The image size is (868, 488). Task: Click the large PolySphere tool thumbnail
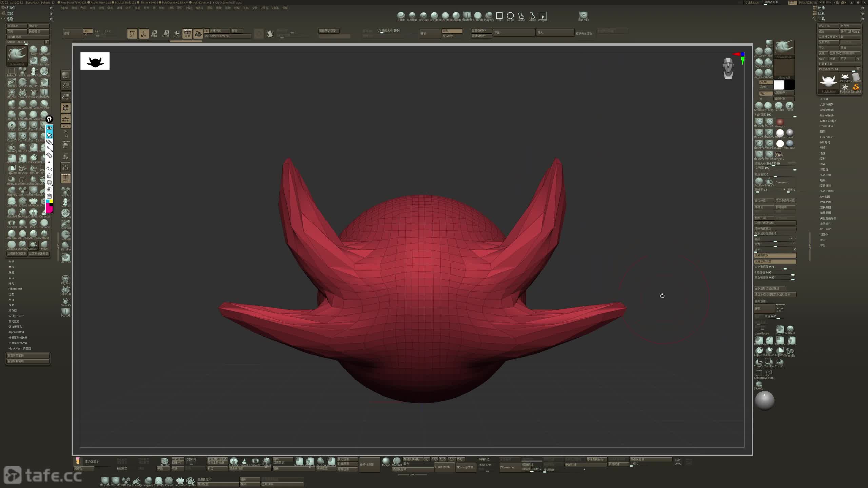pos(828,83)
